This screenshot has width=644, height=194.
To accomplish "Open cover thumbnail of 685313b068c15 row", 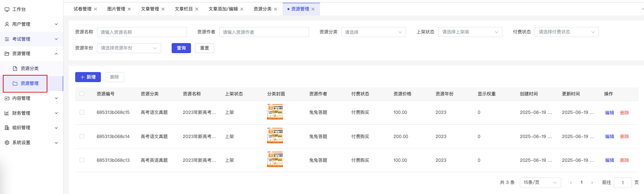I will pyautogui.click(x=275, y=112).
